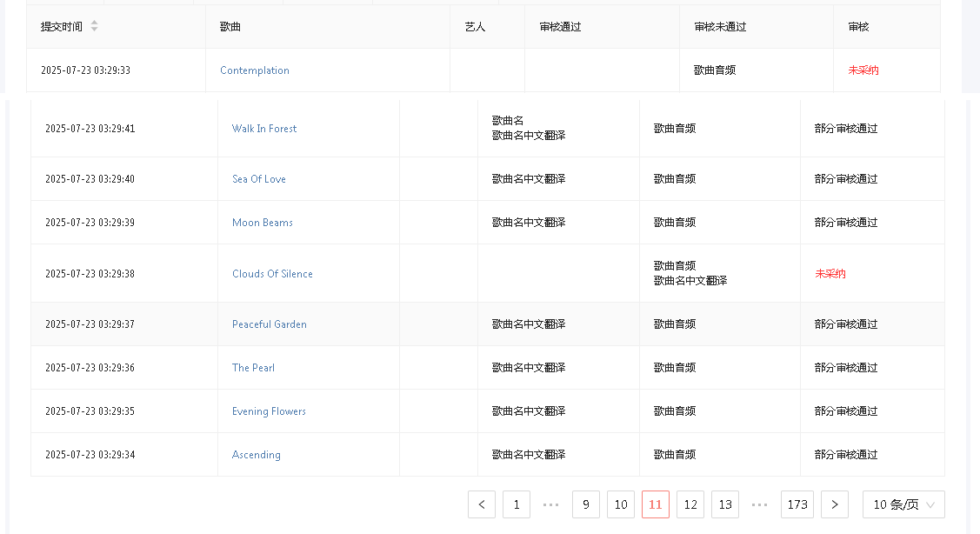Image resolution: width=980 pixels, height=534 pixels.
Task: Go to previous page arrow
Action: click(x=482, y=504)
